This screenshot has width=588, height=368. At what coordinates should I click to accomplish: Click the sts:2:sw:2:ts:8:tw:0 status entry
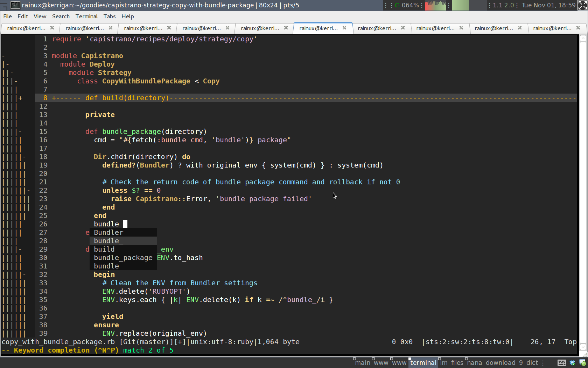[x=467, y=342]
